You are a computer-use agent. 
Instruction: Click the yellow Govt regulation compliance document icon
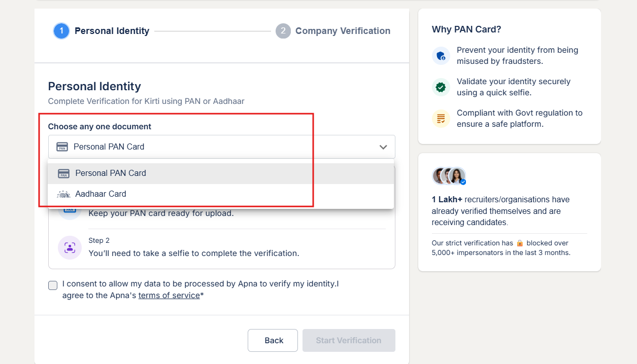(x=441, y=119)
